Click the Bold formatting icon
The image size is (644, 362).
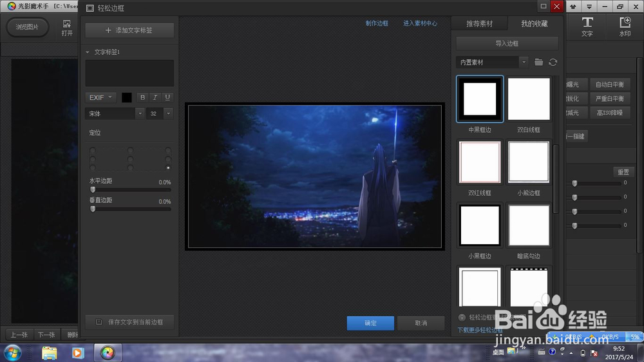142,97
